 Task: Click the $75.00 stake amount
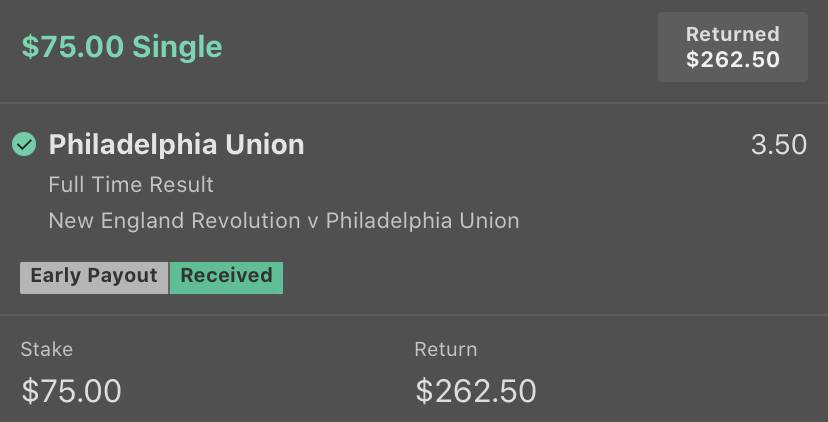click(x=71, y=391)
